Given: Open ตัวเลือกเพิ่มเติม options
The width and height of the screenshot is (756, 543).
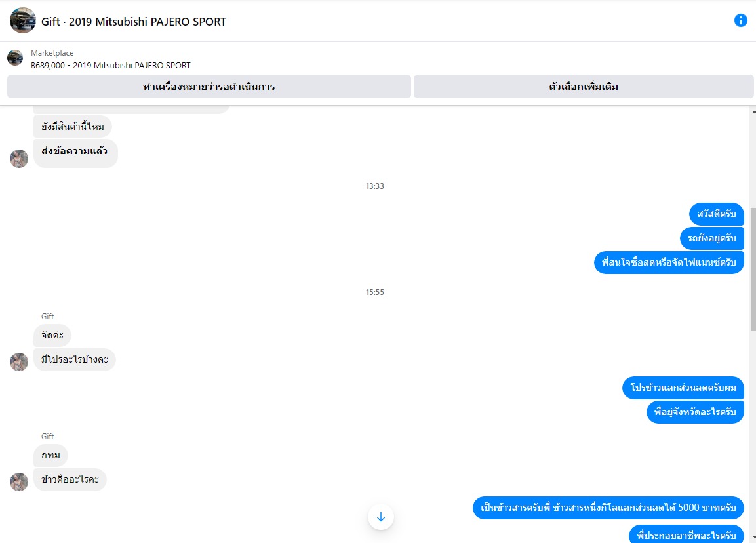Looking at the screenshot, I should tap(584, 87).
